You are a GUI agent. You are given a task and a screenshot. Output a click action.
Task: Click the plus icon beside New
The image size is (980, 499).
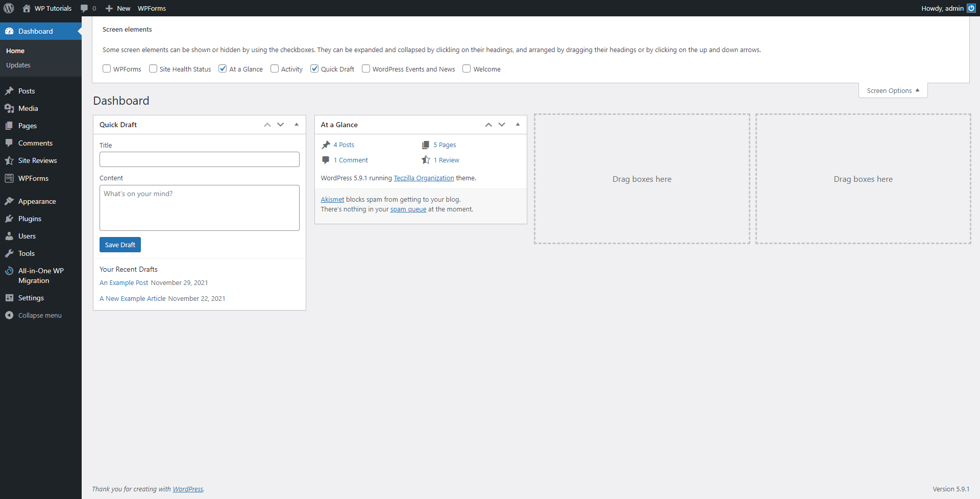click(109, 8)
